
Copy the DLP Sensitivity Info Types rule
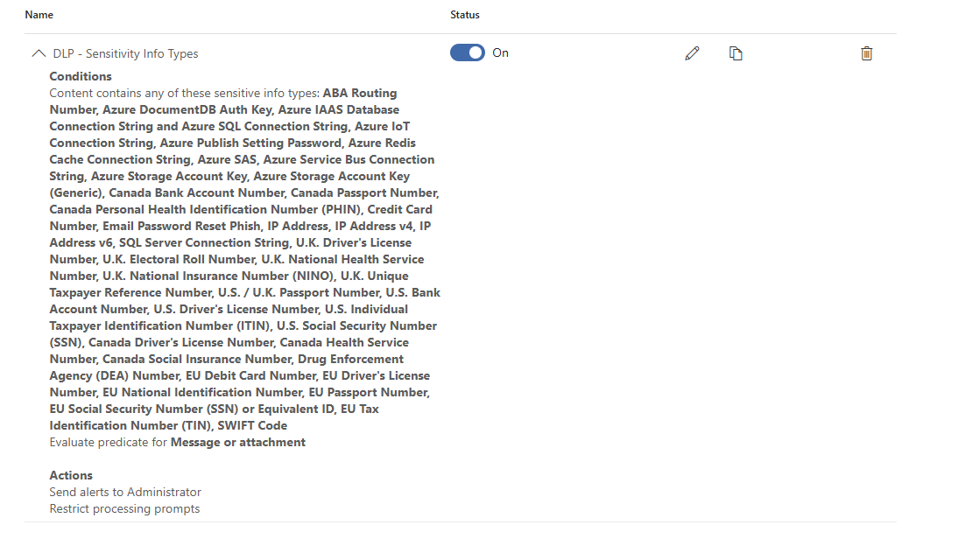(x=736, y=53)
